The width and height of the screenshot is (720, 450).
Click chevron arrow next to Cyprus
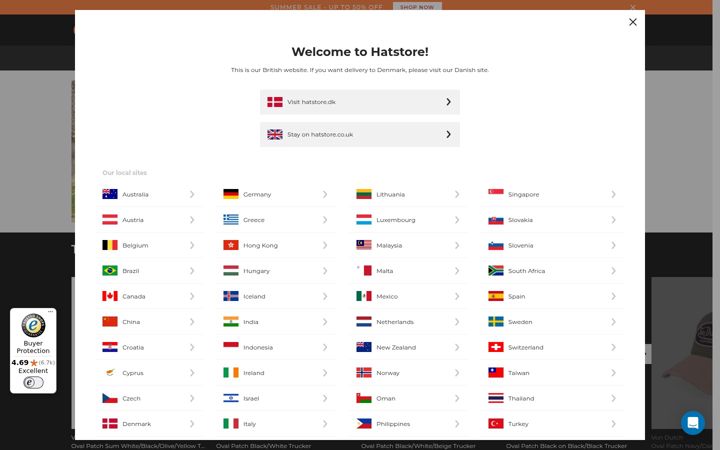pyautogui.click(x=192, y=373)
